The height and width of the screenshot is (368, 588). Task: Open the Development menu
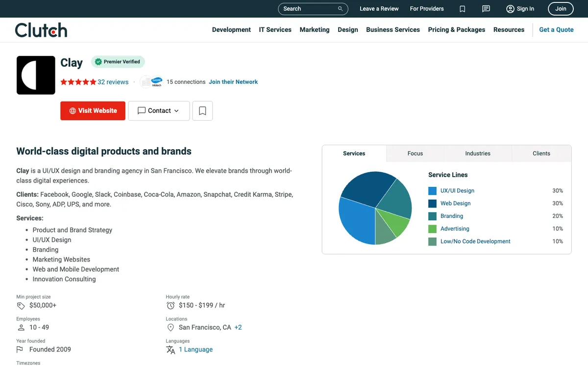(231, 30)
